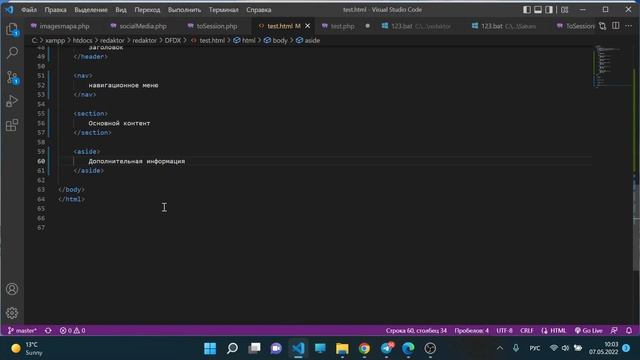Click unsaved dot on test.php tab
Screen dimensions: 640x360
pos(367,26)
